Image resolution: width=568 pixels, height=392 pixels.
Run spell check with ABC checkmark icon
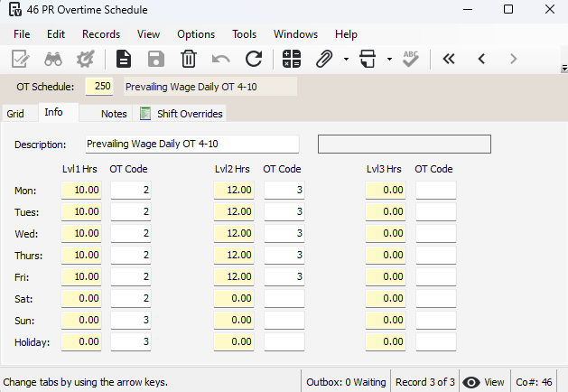411,59
